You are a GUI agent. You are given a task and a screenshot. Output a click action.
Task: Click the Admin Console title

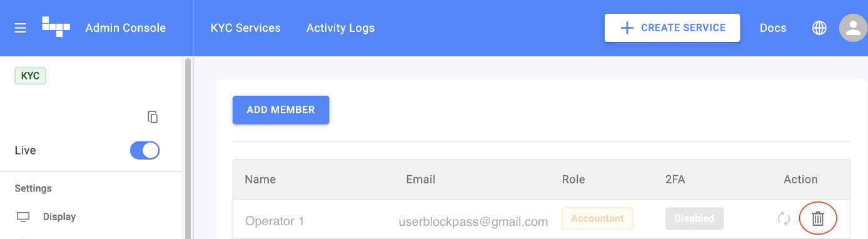(126, 28)
